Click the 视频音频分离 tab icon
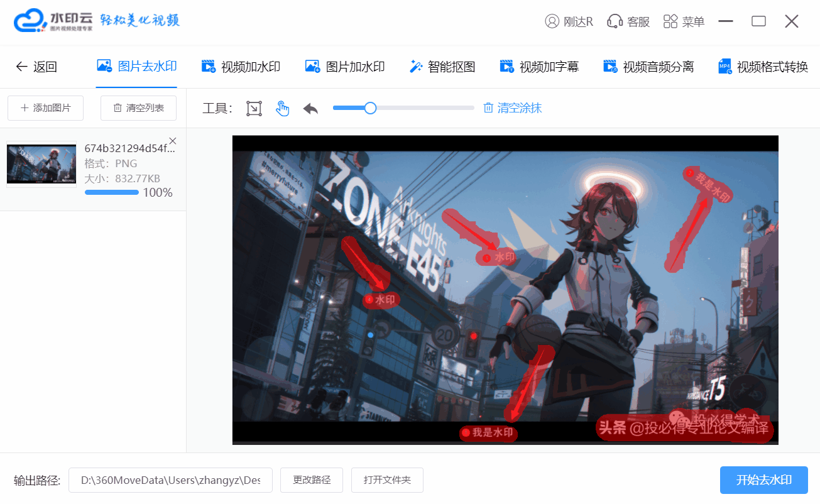Screen dimensions: 820x504 [x=610, y=66]
